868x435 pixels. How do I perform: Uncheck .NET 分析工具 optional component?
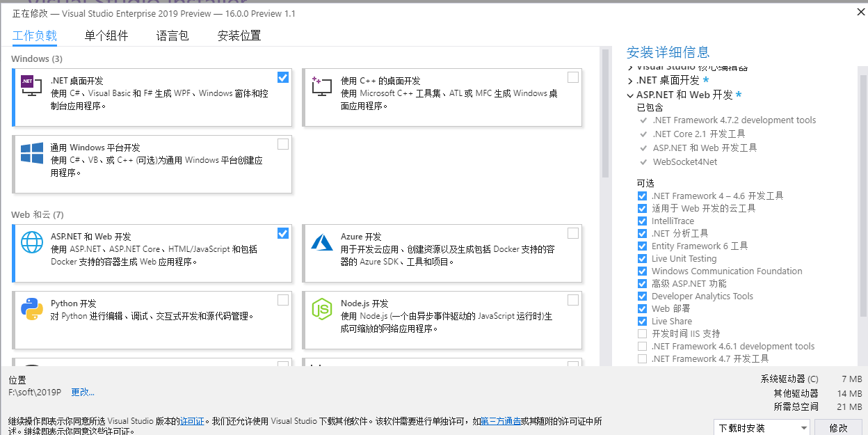pos(642,234)
